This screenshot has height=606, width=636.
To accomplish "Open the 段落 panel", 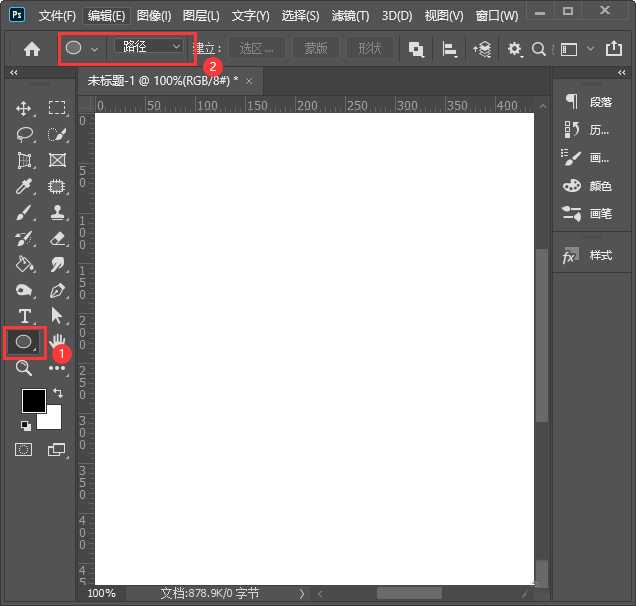I will click(588, 101).
